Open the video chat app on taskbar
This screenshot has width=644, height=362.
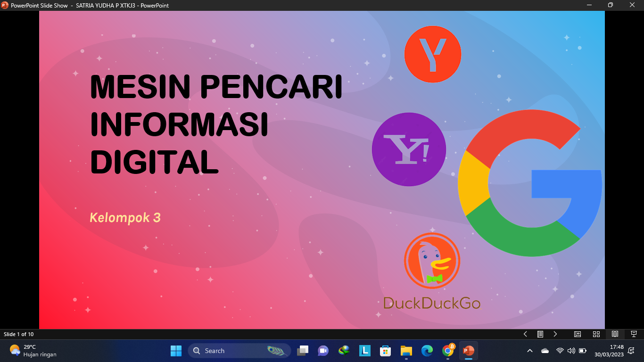point(323,351)
